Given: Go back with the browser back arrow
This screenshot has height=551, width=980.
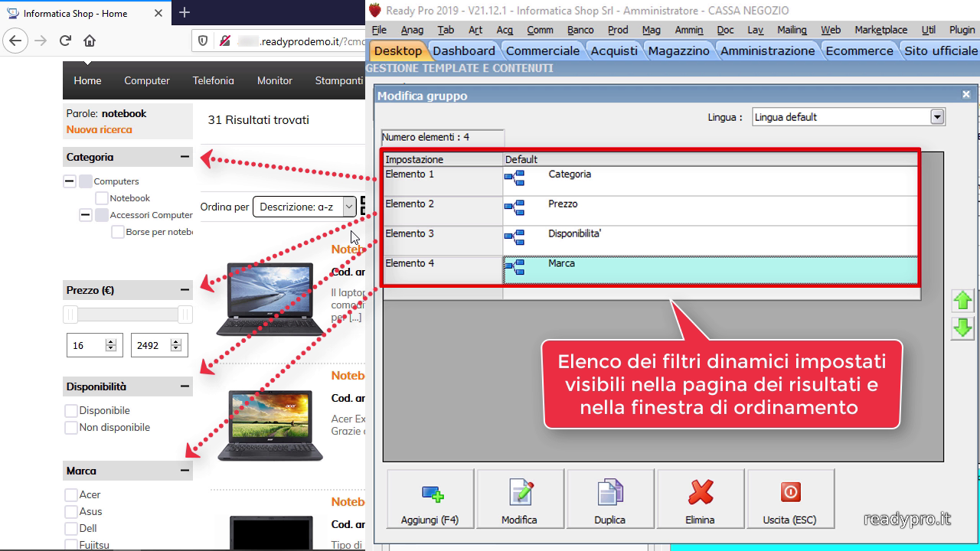Looking at the screenshot, I should pos(16,41).
